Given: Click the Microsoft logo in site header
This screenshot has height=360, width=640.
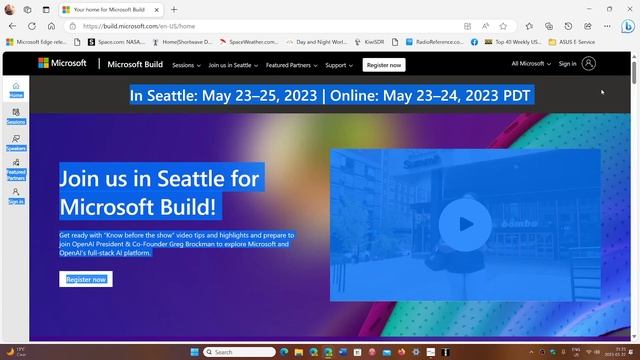Looking at the screenshot, I should tap(62, 63).
